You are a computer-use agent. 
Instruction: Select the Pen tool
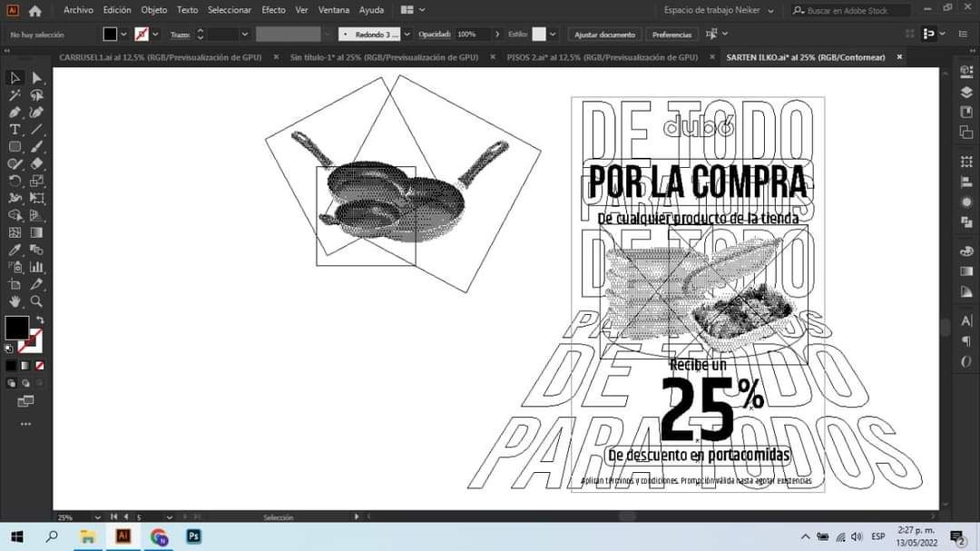(15, 113)
